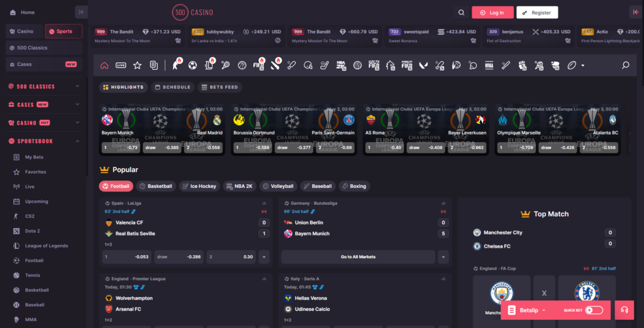Open sweetspaid Sweet Bonanza ticker entry
644x328 pixels.
click(432, 36)
